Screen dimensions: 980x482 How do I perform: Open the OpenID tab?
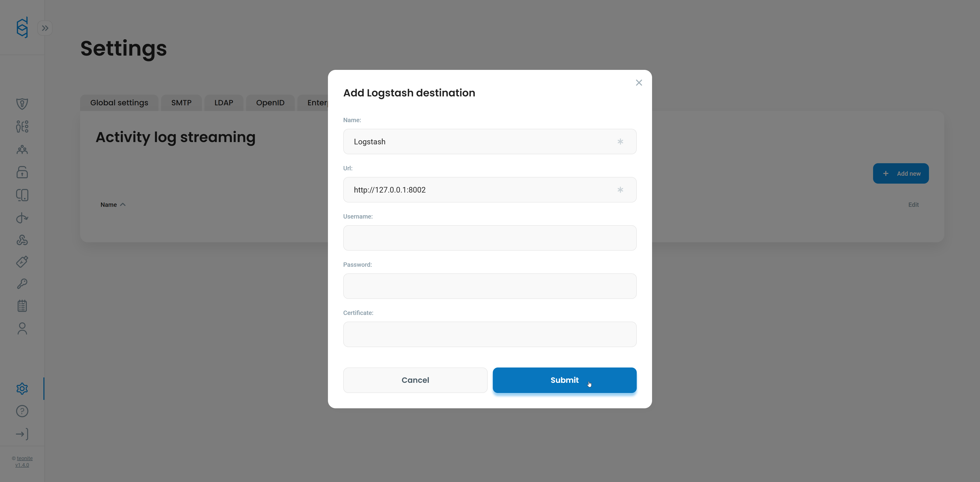[x=270, y=103]
